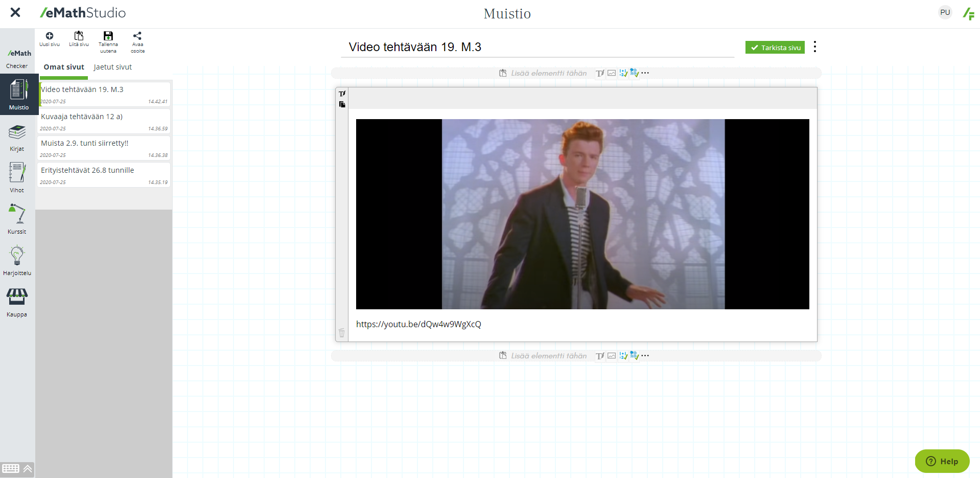Click the green logo icon at top right

click(969, 13)
